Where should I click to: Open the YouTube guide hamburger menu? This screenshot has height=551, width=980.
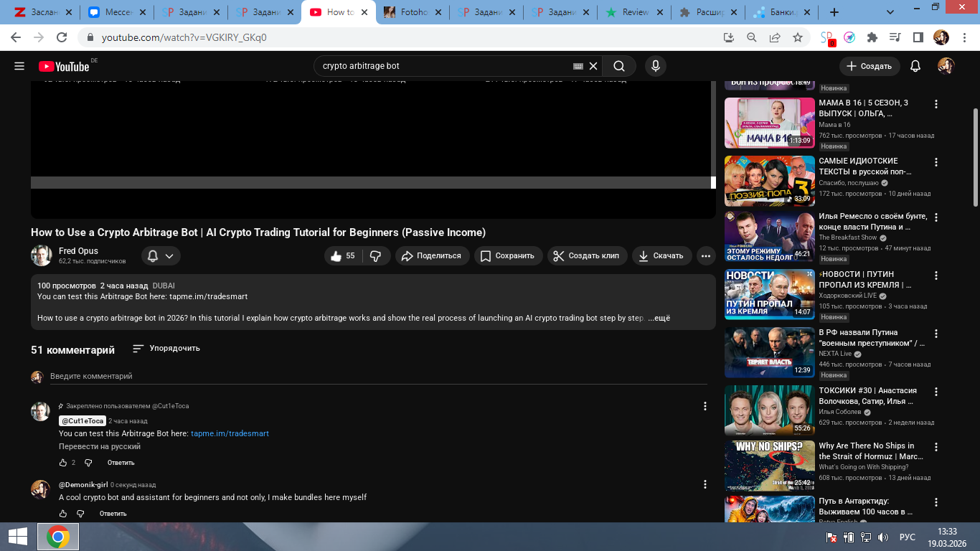click(x=19, y=66)
